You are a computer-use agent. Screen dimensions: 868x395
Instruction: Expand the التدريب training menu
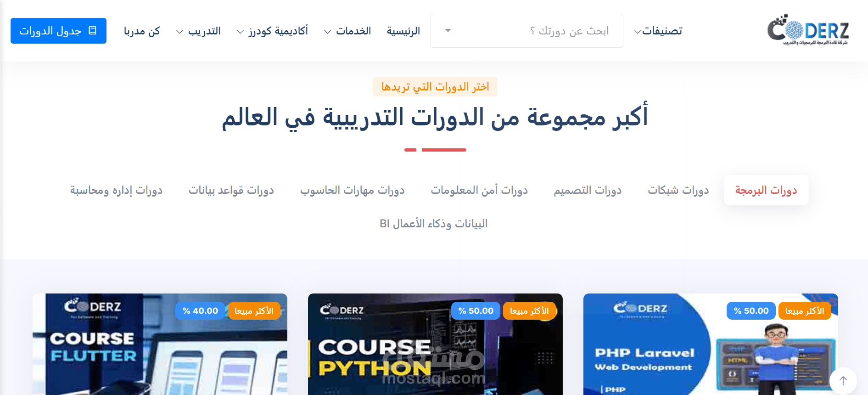tap(198, 31)
